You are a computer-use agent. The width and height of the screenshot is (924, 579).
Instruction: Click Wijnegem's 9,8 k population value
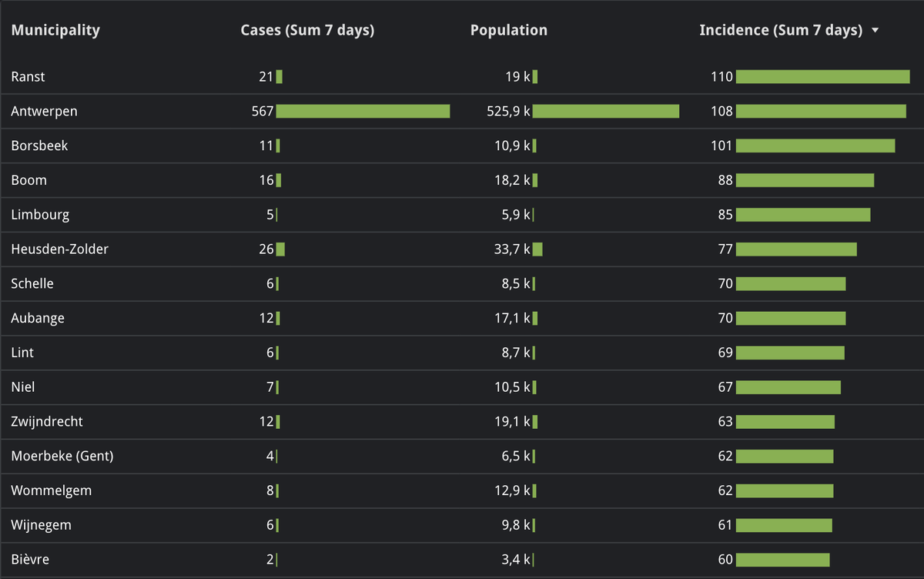coord(517,525)
